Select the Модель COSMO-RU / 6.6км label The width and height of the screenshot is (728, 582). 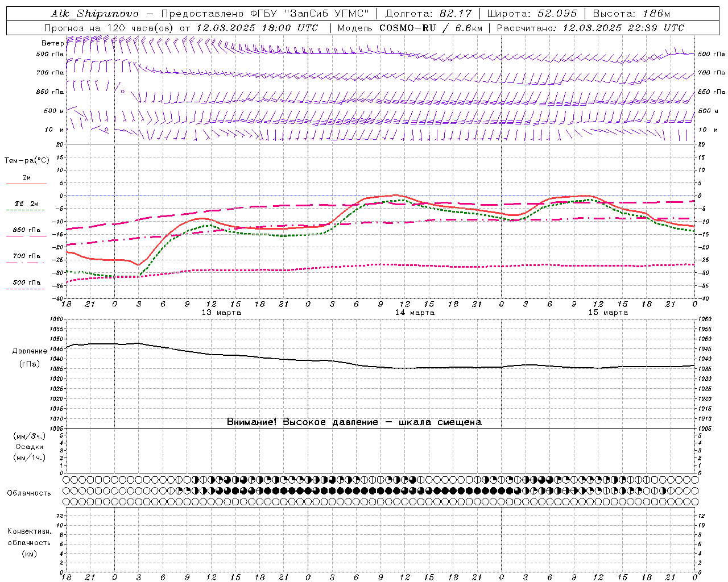pyautogui.click(x=409, y=28)
